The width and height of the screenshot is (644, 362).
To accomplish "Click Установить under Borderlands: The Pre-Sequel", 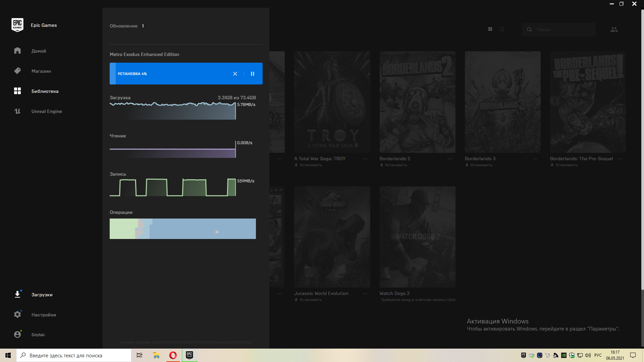I will pyautogui.click(x=566, y=165).
